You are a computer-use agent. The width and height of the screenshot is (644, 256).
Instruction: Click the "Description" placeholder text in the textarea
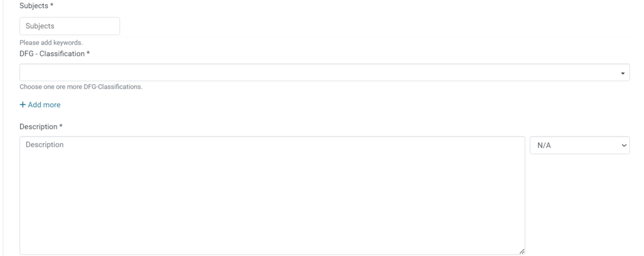point(45,145)
